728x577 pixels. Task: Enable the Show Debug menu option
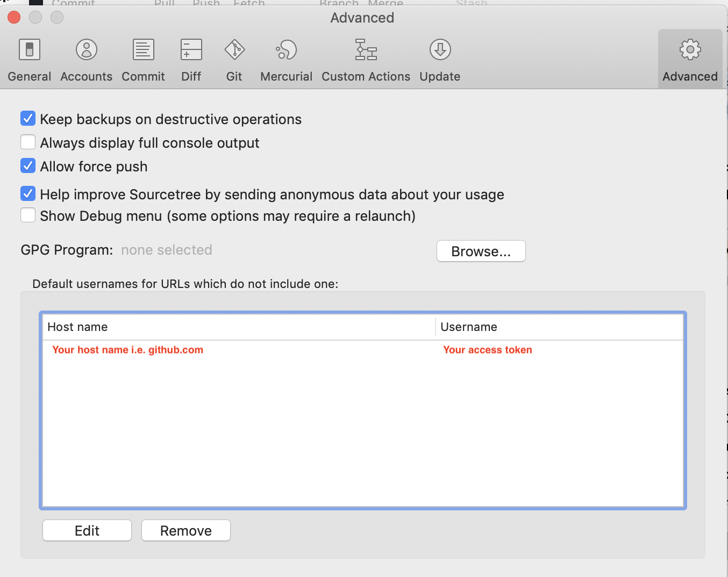tap(27, 215)
